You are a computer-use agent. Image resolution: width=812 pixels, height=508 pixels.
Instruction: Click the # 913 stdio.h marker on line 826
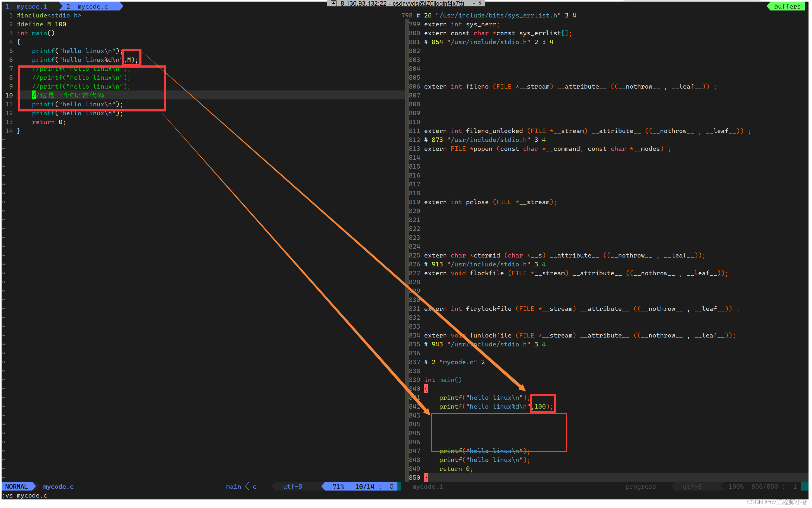pos(485,264)
